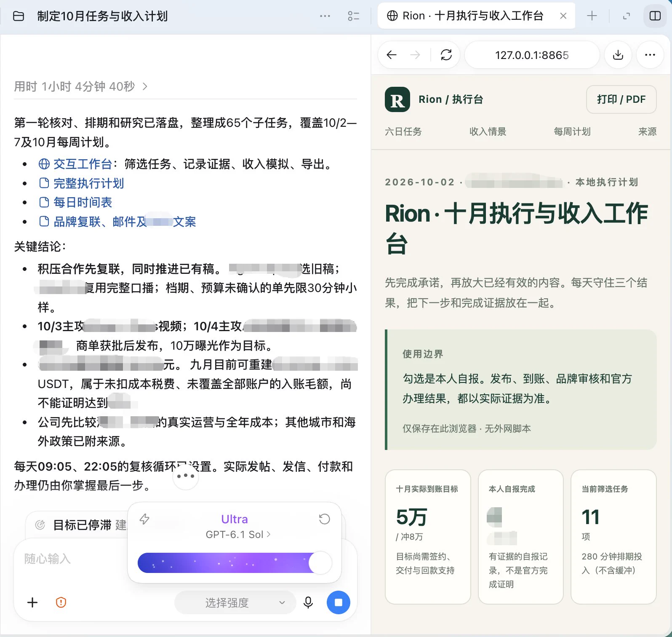Viewport: 672px width, 637px height.
Task: Click the orange shield warning icon
Action: 61,602
